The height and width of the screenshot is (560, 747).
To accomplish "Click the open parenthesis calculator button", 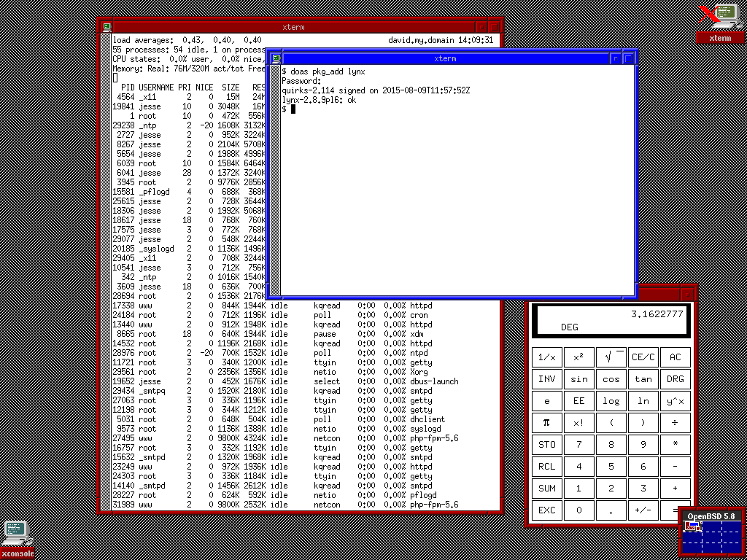I will point(611,423).
